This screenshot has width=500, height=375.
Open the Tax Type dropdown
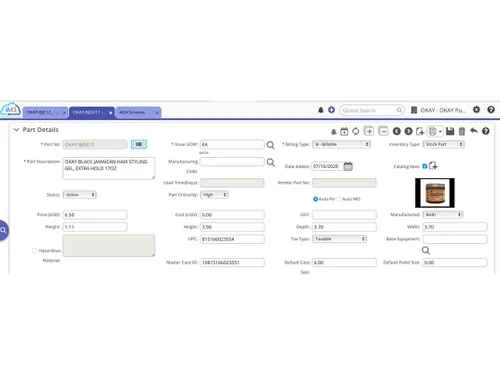click(x=340, y=239)
